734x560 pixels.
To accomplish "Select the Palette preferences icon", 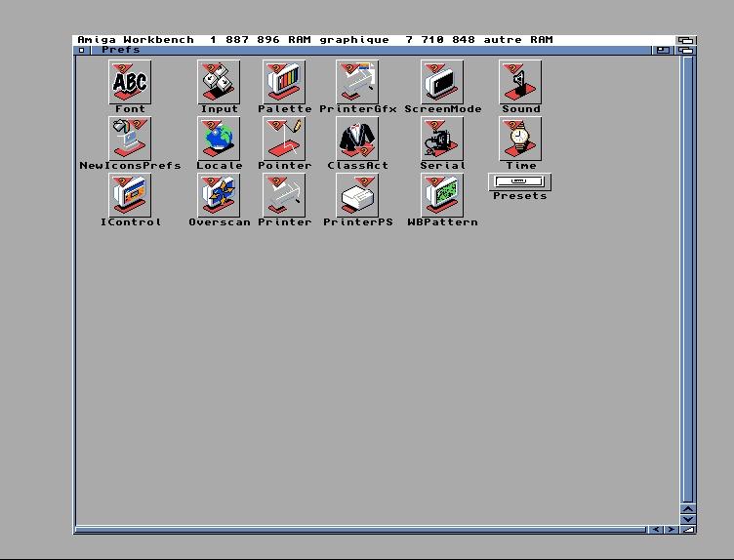I will tap(284, 82).
